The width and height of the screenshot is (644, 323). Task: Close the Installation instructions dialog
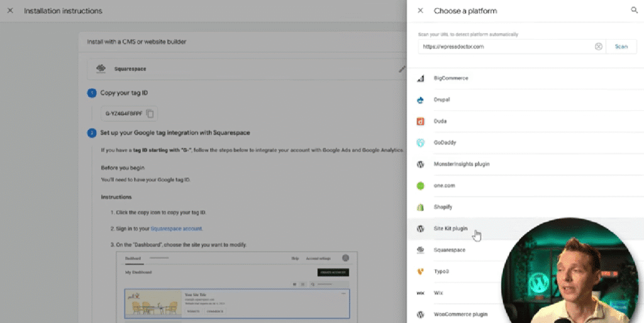click(x=10, y=11)
